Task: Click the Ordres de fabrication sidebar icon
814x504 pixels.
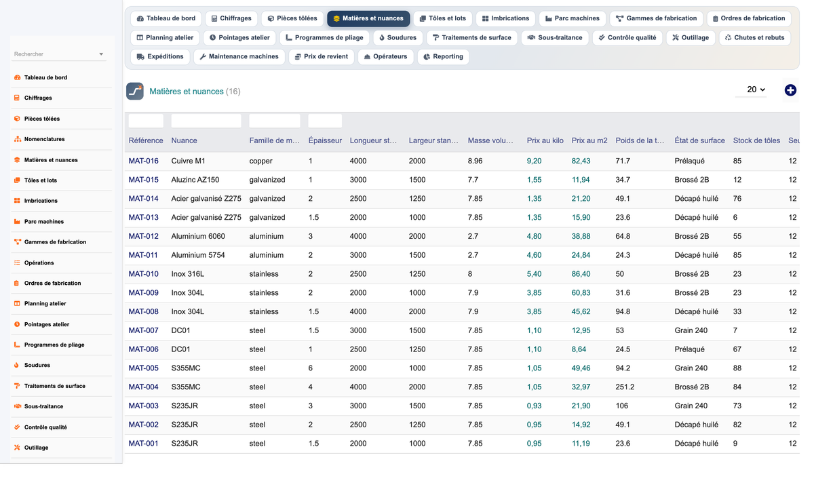Action: [17, 284]
